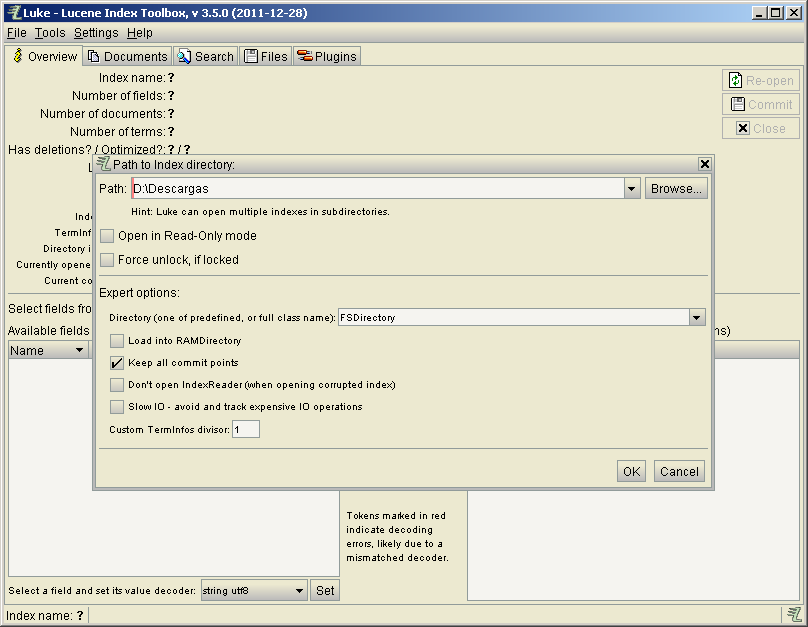Click the Documents tab's pages icon

[93, 56]
